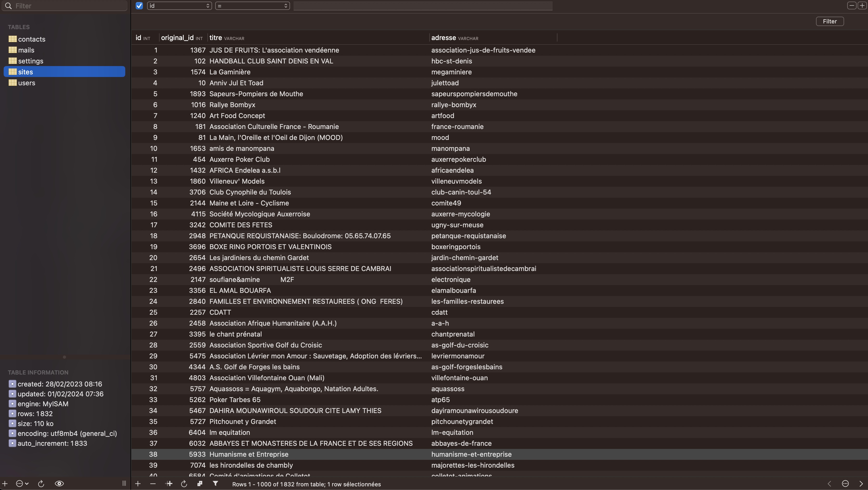Screen dimensions: 868x490
Task: Remove filter rule with minus button
Action: 851,5
